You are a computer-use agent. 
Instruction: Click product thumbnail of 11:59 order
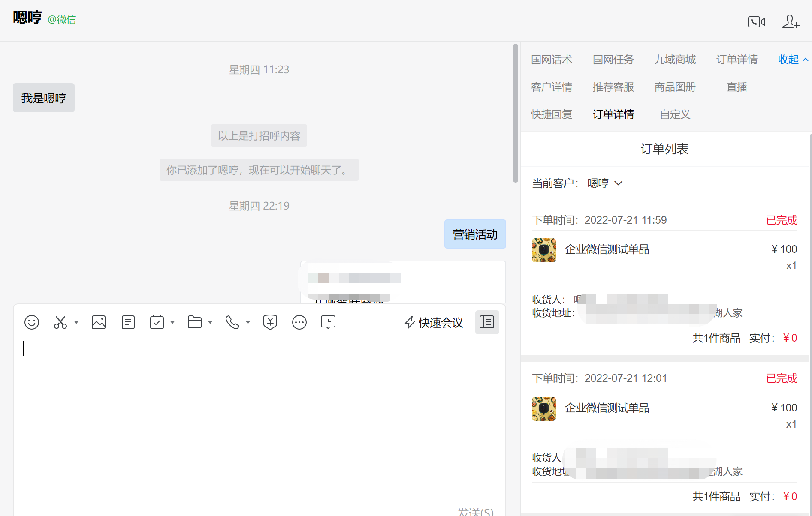click(x=544, y=250)
